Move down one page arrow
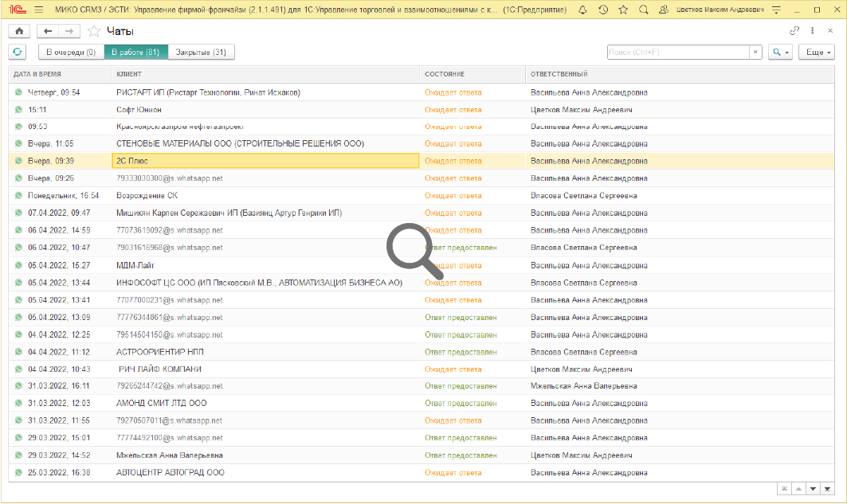The width and height of the screenshot is (847, 504). point(813,489)
